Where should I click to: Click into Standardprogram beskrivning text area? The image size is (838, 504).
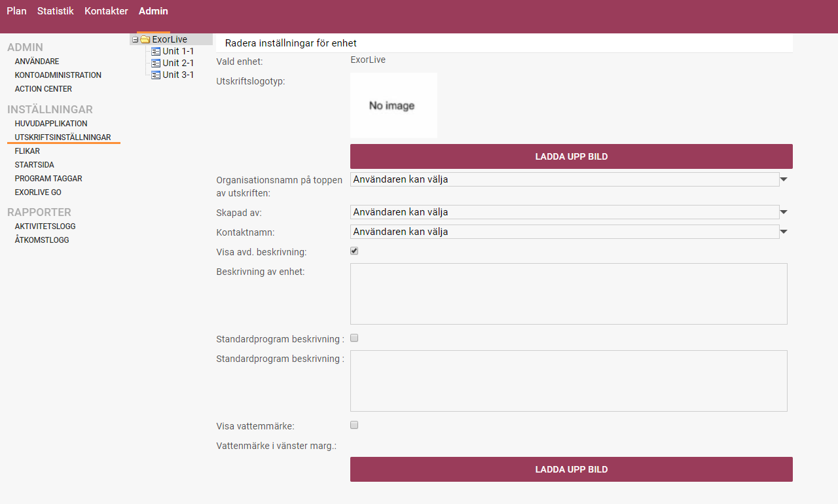point(569,381)
